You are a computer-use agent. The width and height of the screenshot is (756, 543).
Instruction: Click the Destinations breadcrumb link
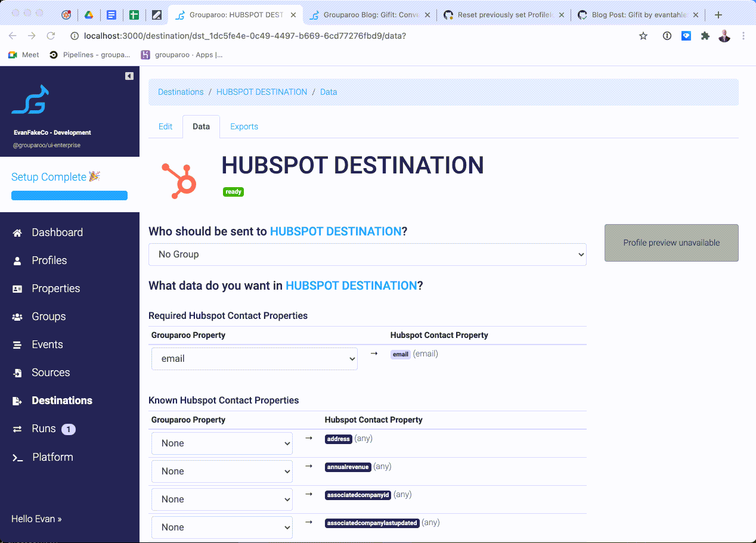tap(181, 92)
